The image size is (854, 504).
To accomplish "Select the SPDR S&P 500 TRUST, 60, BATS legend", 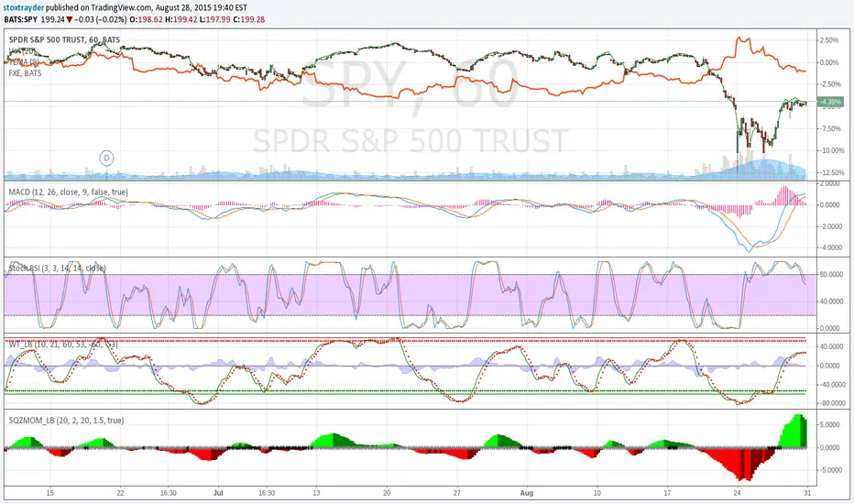I will pos(64,39).
